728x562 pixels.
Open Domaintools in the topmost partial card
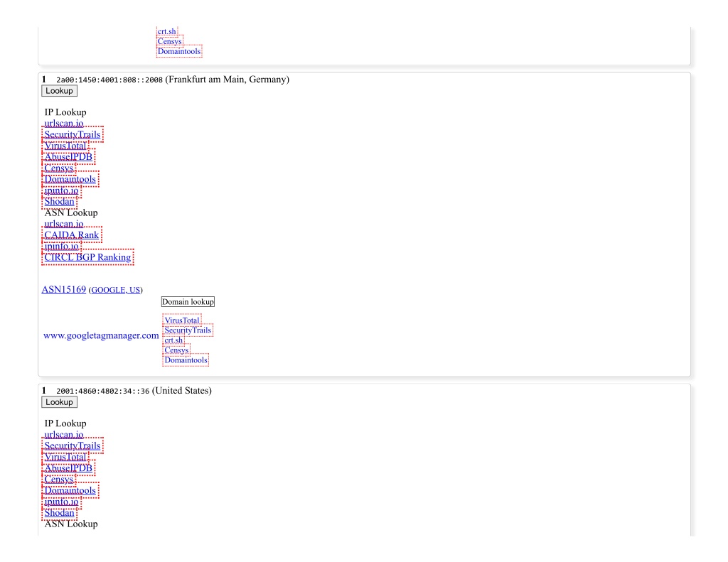(179, 52)
